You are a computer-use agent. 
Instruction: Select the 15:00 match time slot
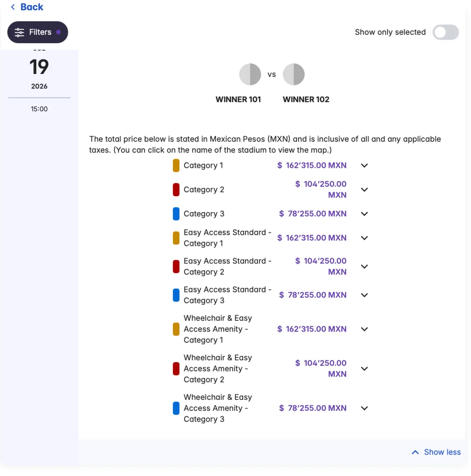tap(39, 109)
